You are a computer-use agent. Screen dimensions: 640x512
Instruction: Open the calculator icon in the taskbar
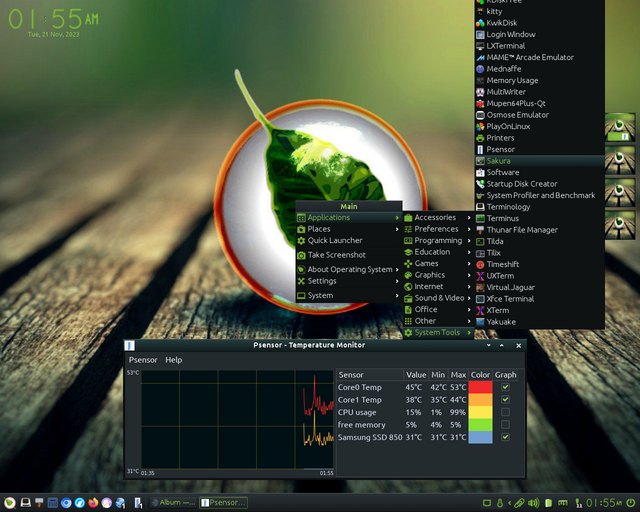click(53, 503)
